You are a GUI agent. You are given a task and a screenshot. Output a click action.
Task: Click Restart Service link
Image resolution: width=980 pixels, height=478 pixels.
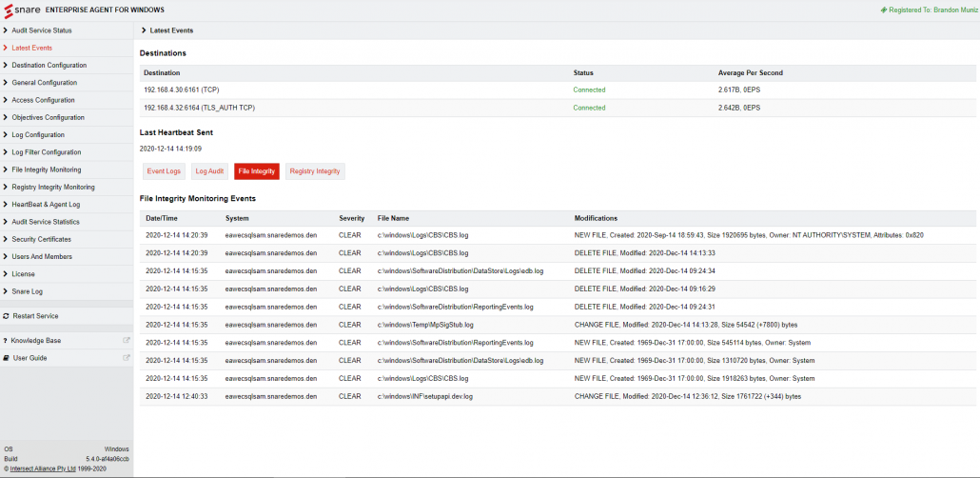point(35,316)
